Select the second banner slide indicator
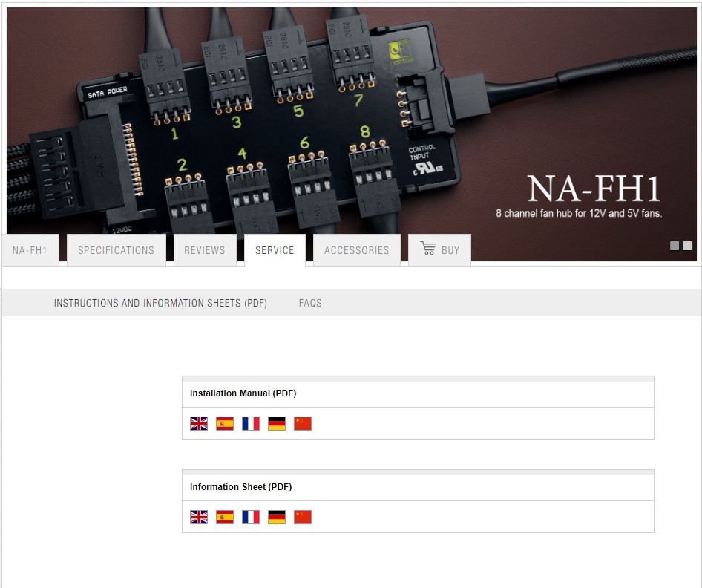This screenshot has height=588, width=702. point(687,246)
